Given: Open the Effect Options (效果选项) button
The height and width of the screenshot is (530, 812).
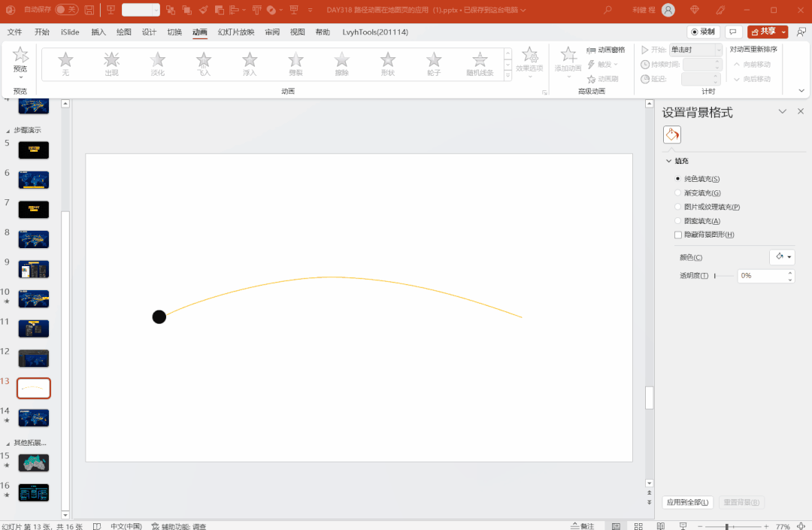Looking at the screenshot, I should click(x=529, y=62).
